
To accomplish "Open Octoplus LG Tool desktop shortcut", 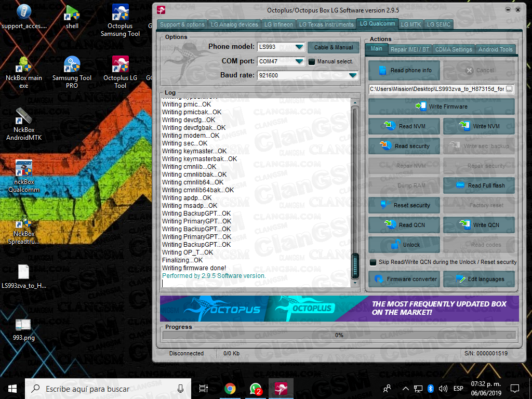I will (x=120, y=72).
